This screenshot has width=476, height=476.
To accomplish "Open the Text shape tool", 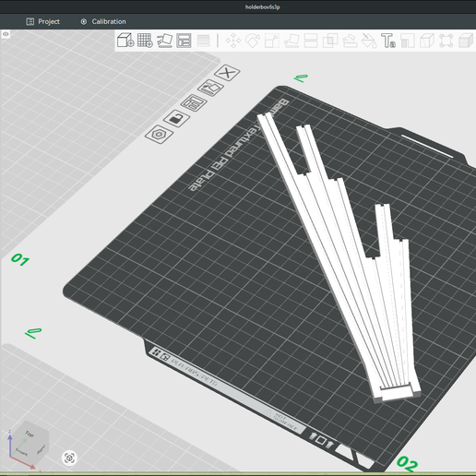I will coord(388,41).
